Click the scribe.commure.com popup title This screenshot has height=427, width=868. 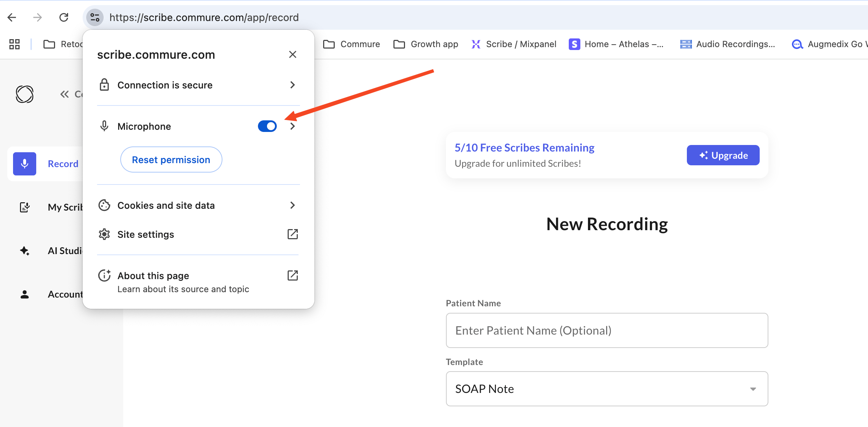pyautogui.click(x=156, y=54)
